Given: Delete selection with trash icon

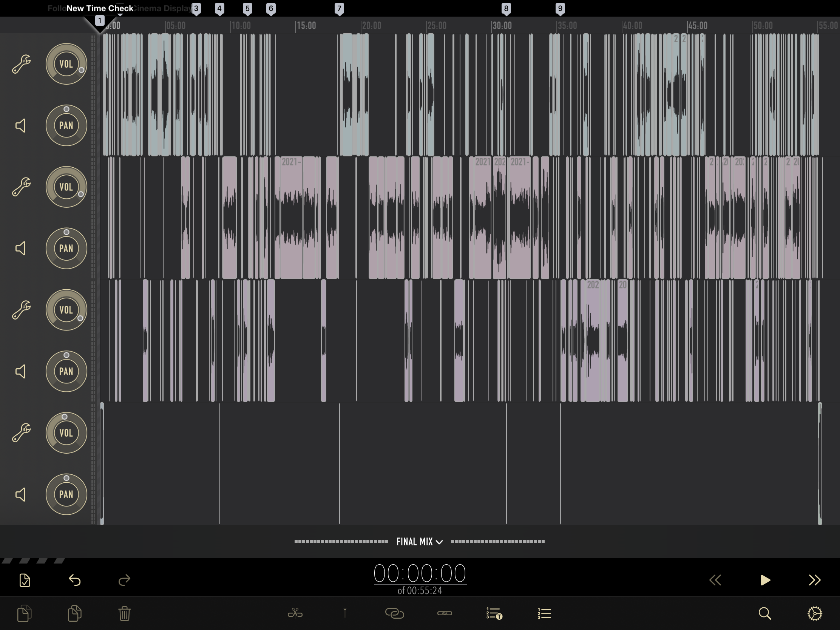Looking at the screenshot, I should (125, 614).
